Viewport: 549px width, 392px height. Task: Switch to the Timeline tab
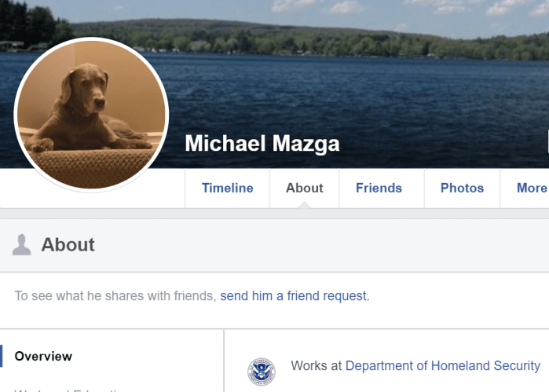click(x=227, y=188)
